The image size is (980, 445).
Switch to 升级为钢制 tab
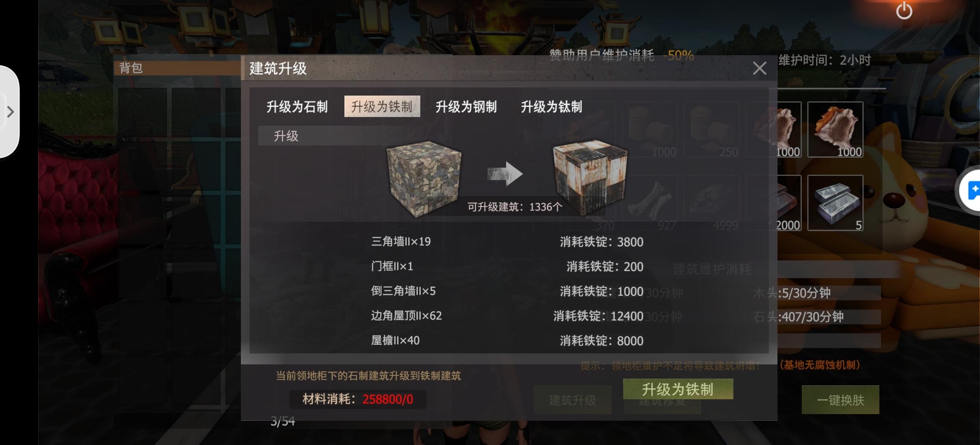(466, 107)
